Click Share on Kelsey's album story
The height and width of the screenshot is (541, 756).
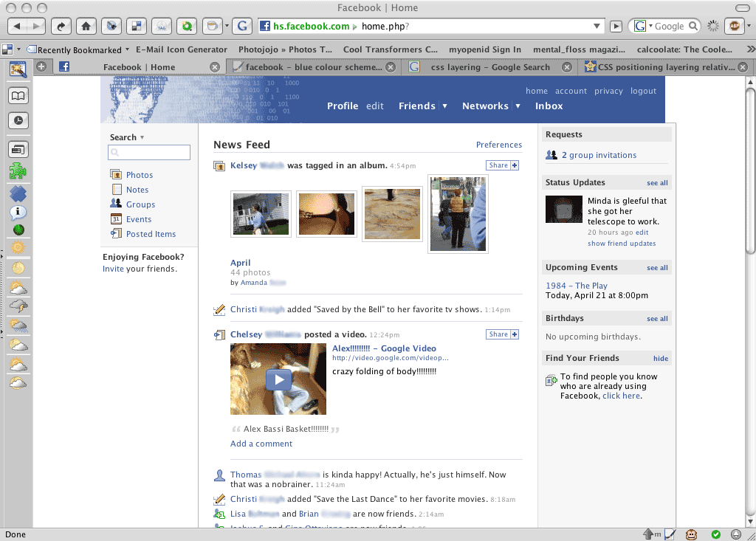[x=502, y=165]
